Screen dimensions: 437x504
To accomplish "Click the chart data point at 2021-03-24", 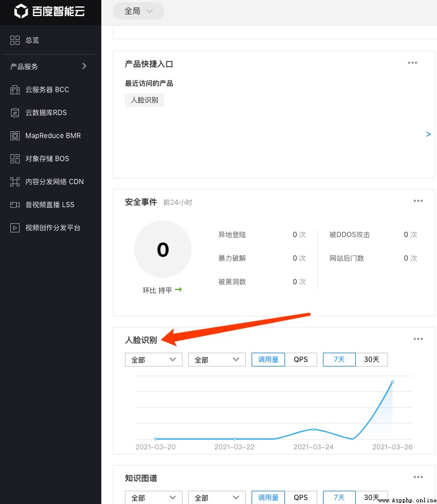I will coord(314,429).
